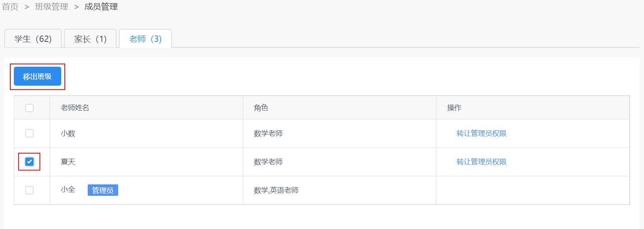
Task: Tick the checkbox for teacher 小全
Action: coord(29,190)
